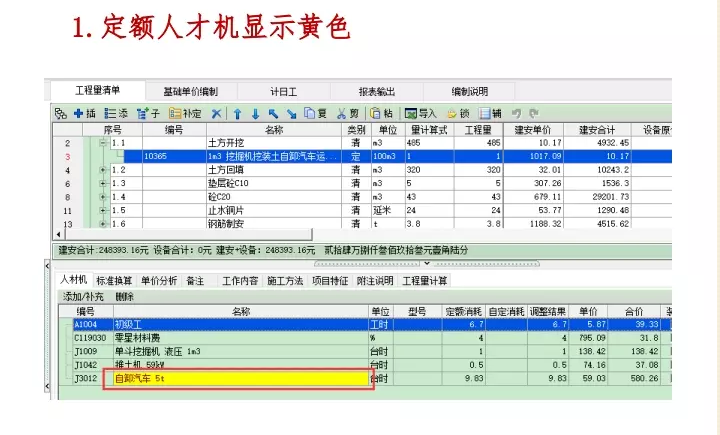Click the 剪 (cut) scissors icon
This screenshot has width=720, height=435.
(348, 114)
